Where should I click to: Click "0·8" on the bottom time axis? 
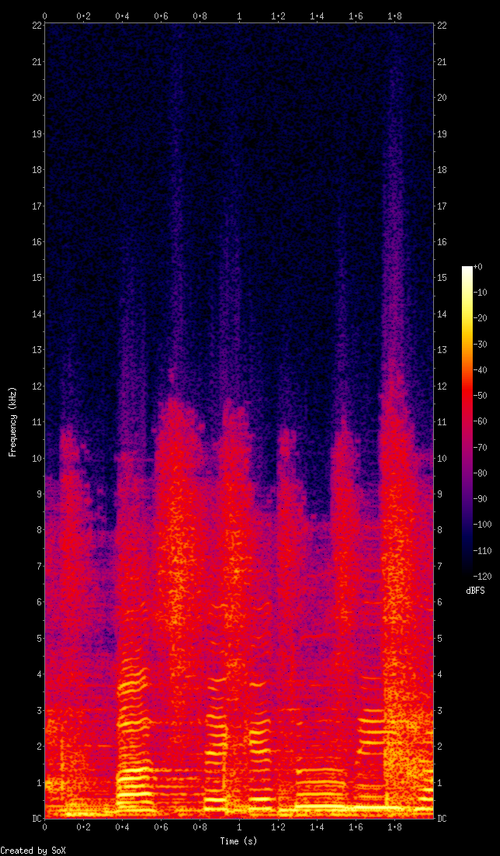tap(200, 828)
